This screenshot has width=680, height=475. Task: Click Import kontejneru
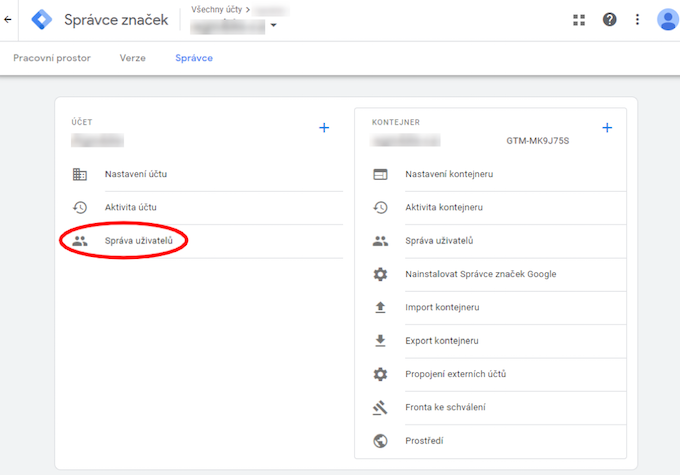pyautogui.click(x=442, y=308)
